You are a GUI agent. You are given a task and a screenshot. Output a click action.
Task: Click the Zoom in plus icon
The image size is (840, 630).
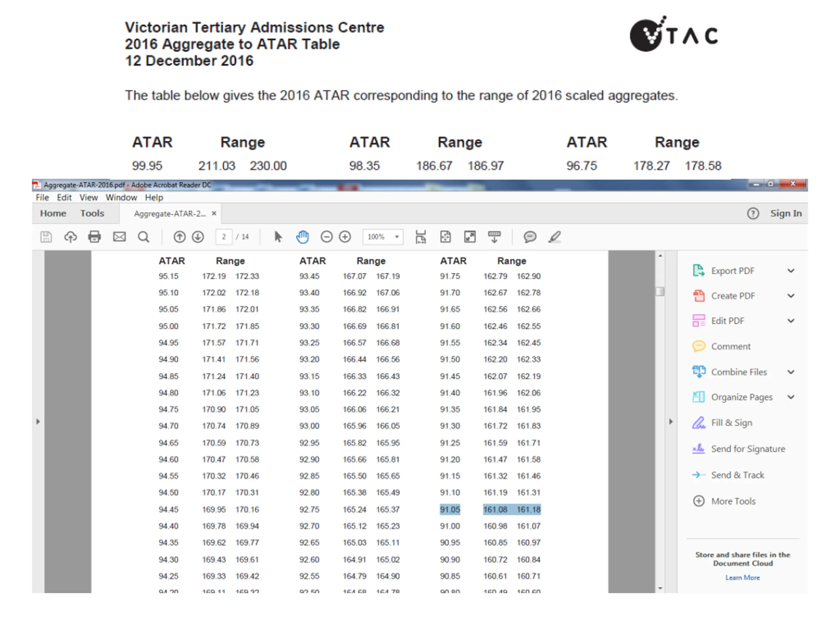pos(345,237)
